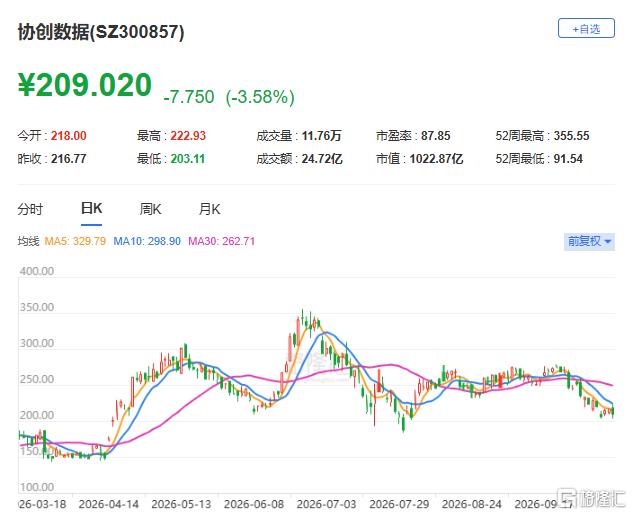Click the 250.00 y-axis label
This screenshot has width=632, height=515.
(37, 379)
